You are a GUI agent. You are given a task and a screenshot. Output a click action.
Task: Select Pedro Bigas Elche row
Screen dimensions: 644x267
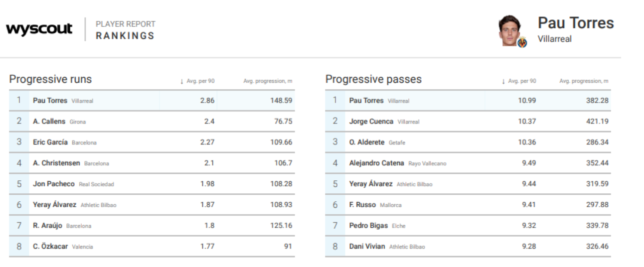(x=468, y=226)
